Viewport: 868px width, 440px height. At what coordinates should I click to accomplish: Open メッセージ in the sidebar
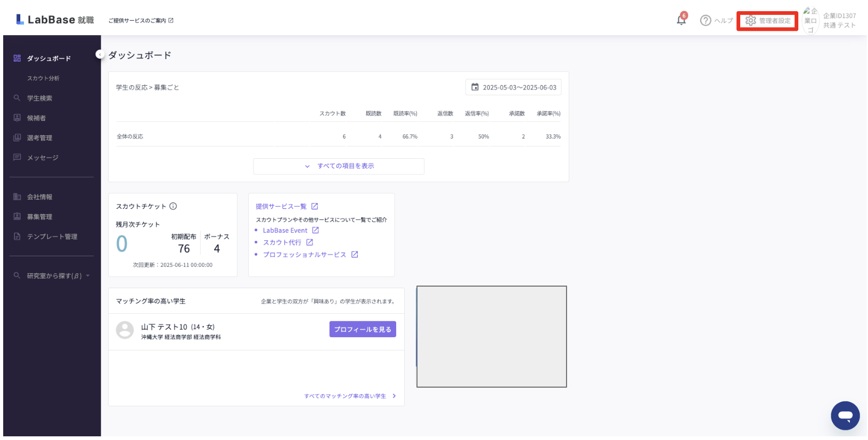point(43,158)
